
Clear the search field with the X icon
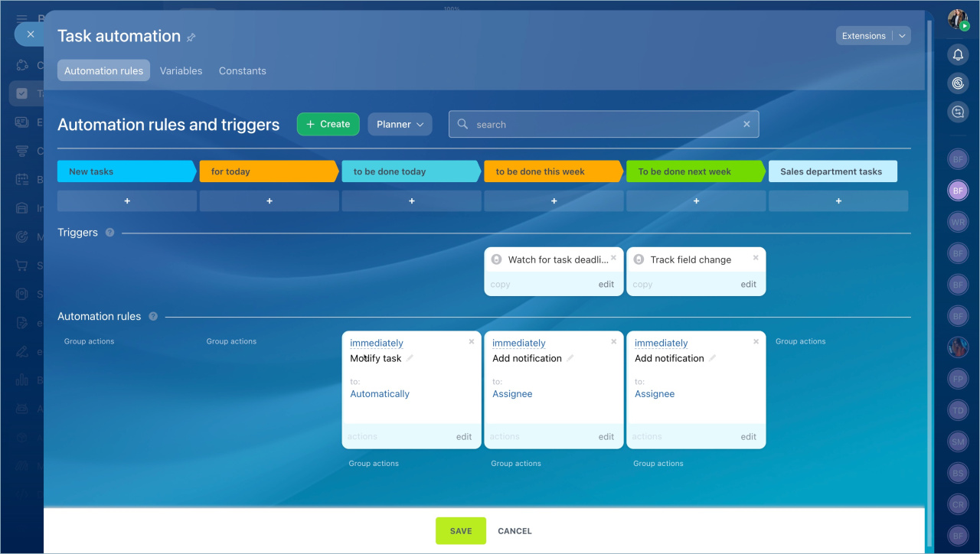[x=746, y=125]
